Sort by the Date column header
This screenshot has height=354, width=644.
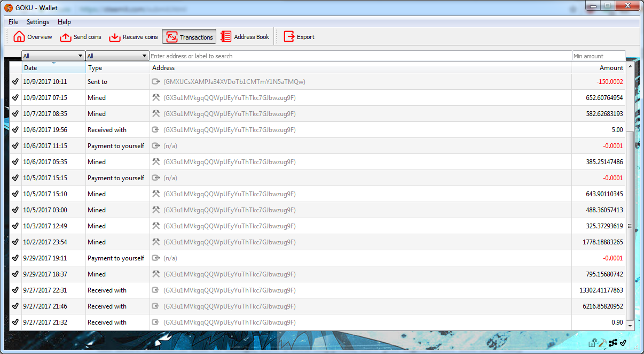point(53,68)
